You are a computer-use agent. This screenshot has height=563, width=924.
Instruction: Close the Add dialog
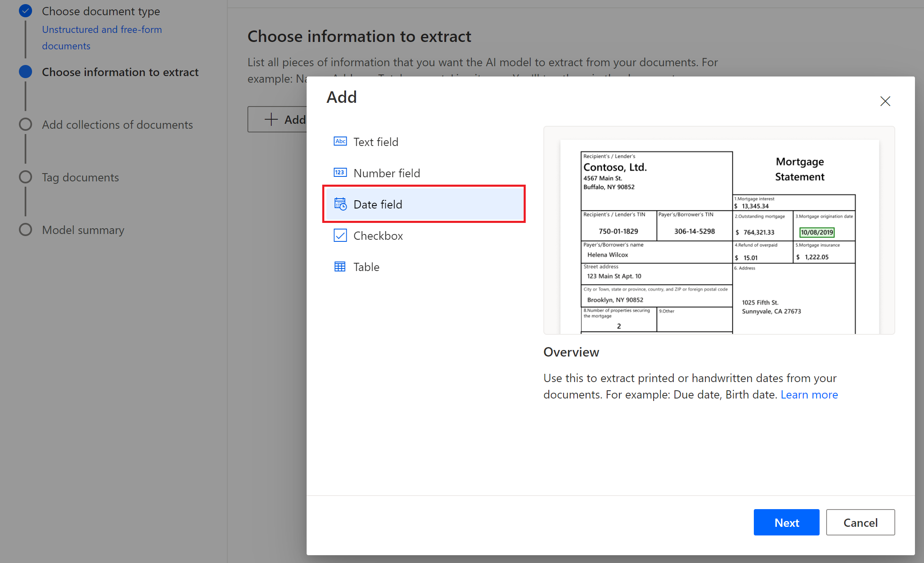(x=885, y=101)
